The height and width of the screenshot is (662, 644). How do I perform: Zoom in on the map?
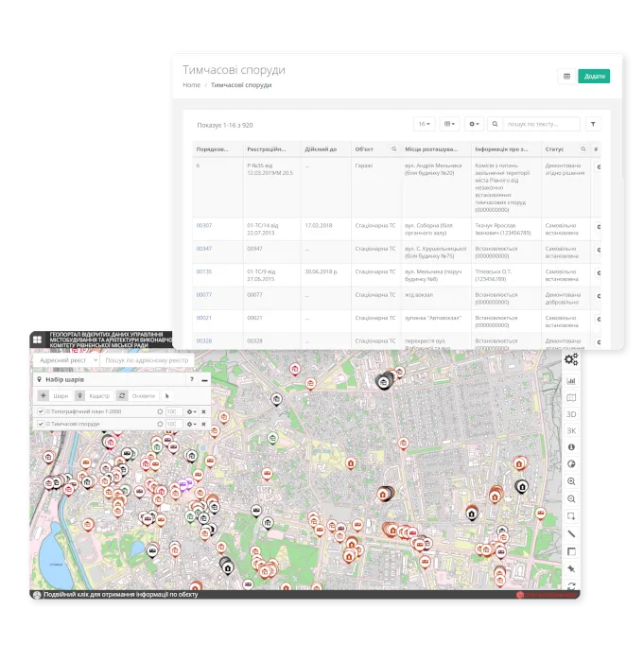(571, 481)
